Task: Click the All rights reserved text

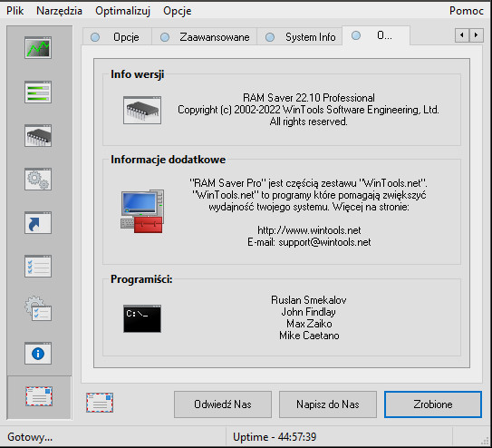Action: click(x=308, y=122)
